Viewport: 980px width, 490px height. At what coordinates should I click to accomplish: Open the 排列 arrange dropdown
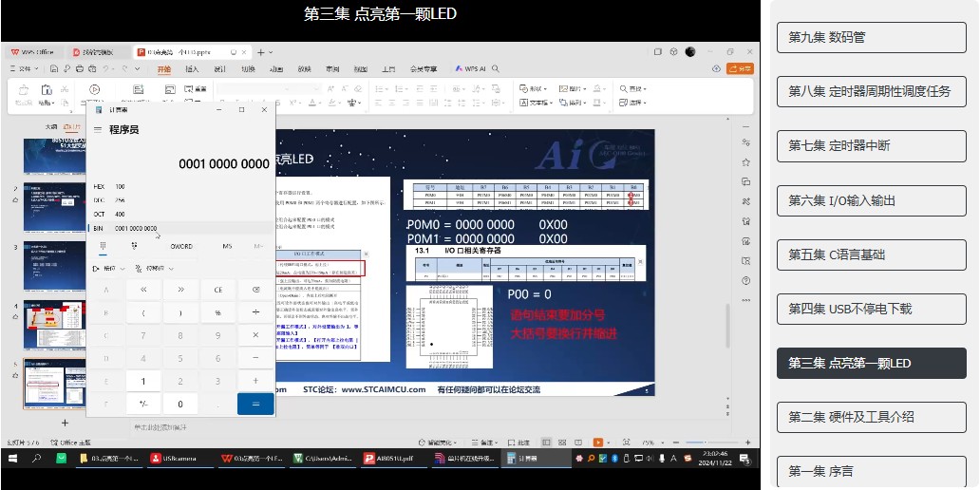point(573,102)
